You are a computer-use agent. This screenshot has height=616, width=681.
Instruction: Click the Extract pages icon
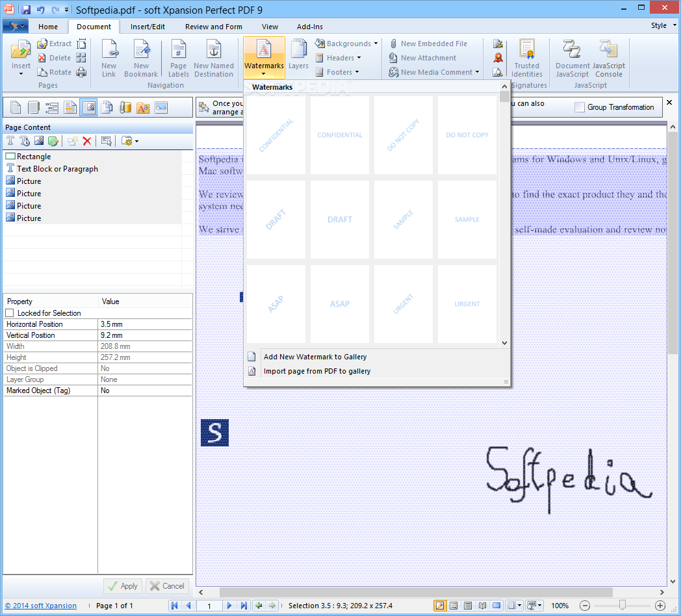click(42, 44)
